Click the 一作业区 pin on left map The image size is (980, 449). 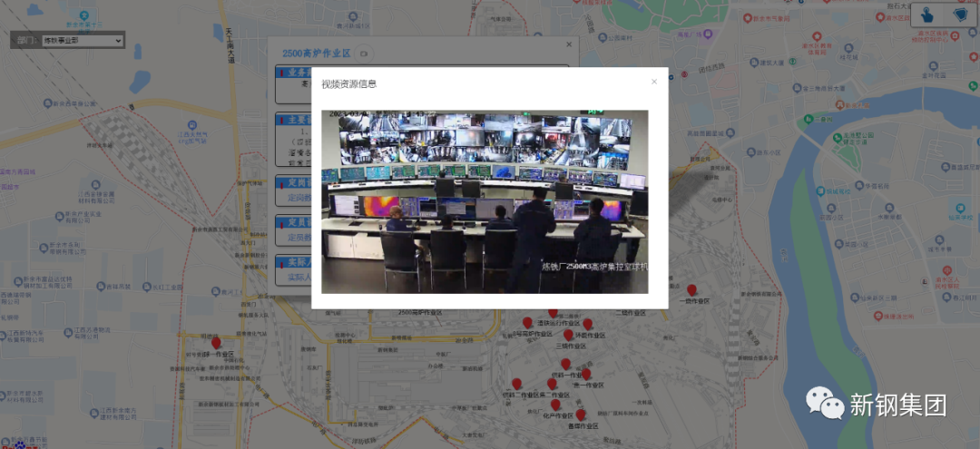216,343
